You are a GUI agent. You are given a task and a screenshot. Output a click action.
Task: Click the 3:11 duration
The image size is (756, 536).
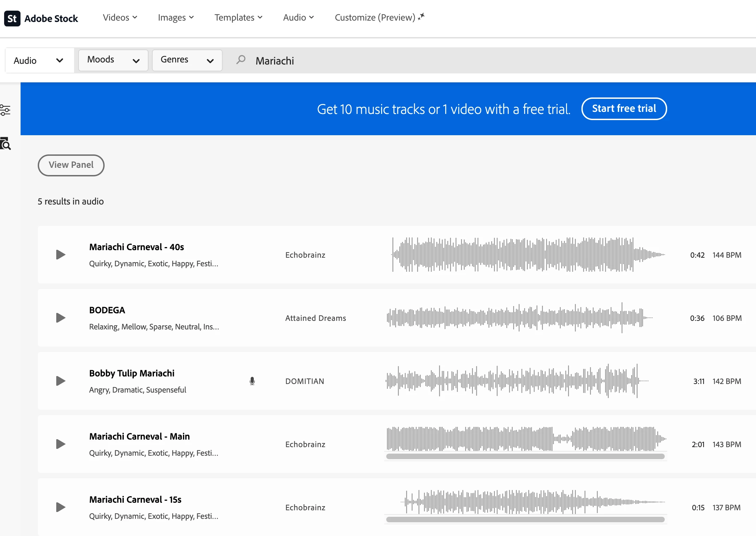(x=699, y=381)
